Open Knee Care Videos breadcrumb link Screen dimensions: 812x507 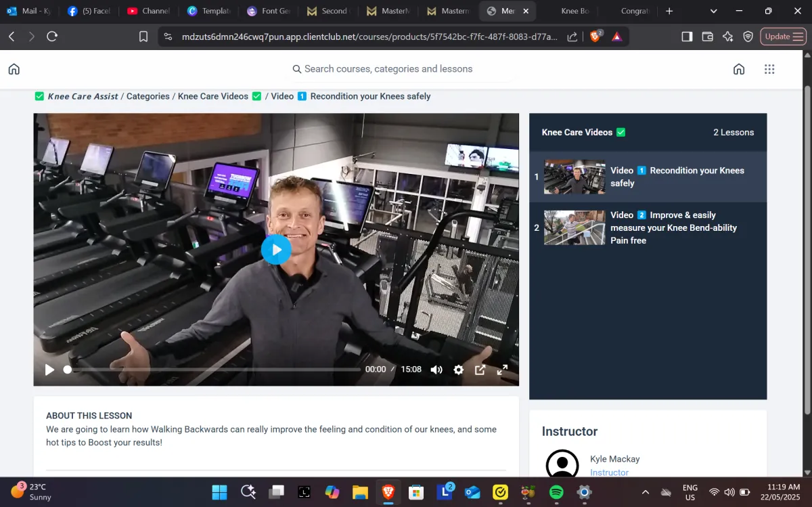213,96
